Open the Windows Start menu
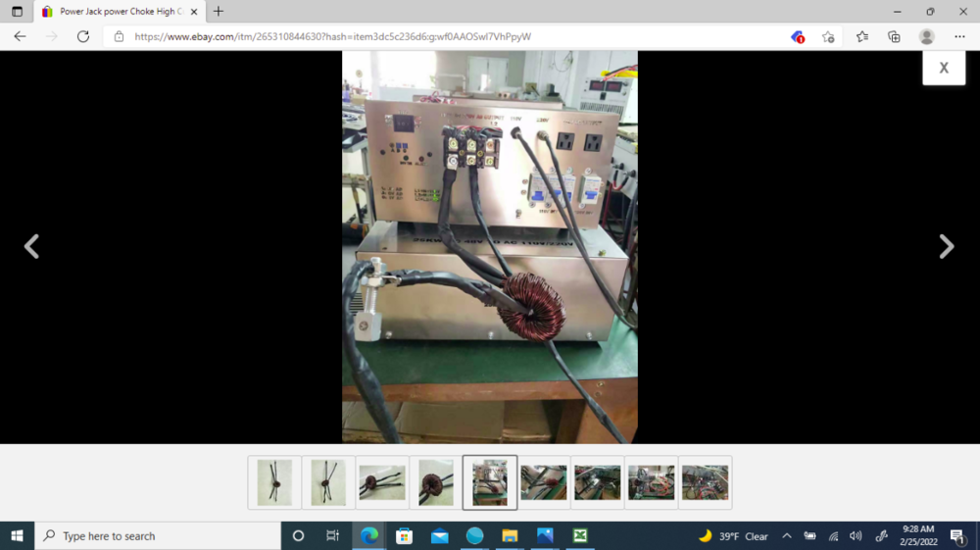Image resolution: width=980 pixels, height=550 pixels. pyautogui.click(x=17, y=535)
